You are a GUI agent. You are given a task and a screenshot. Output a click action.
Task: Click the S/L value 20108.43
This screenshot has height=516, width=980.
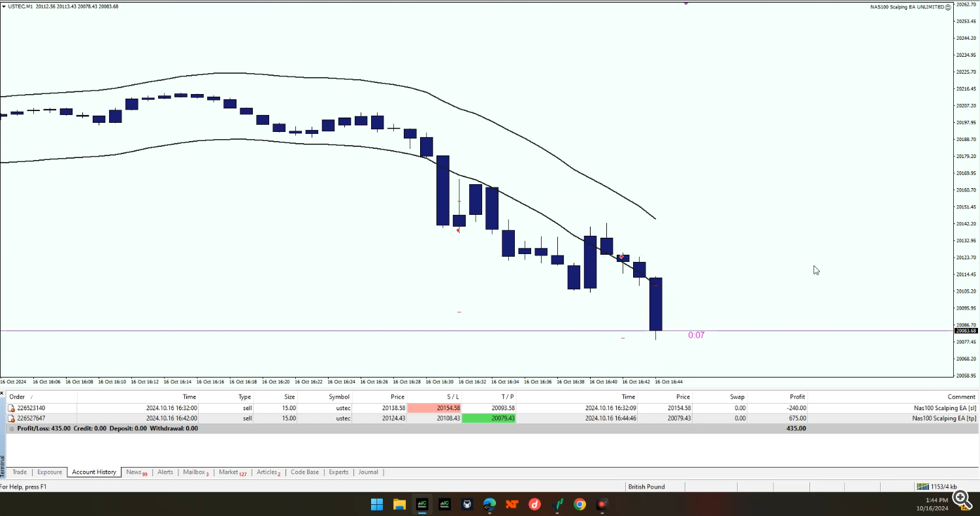coord(448,418)
